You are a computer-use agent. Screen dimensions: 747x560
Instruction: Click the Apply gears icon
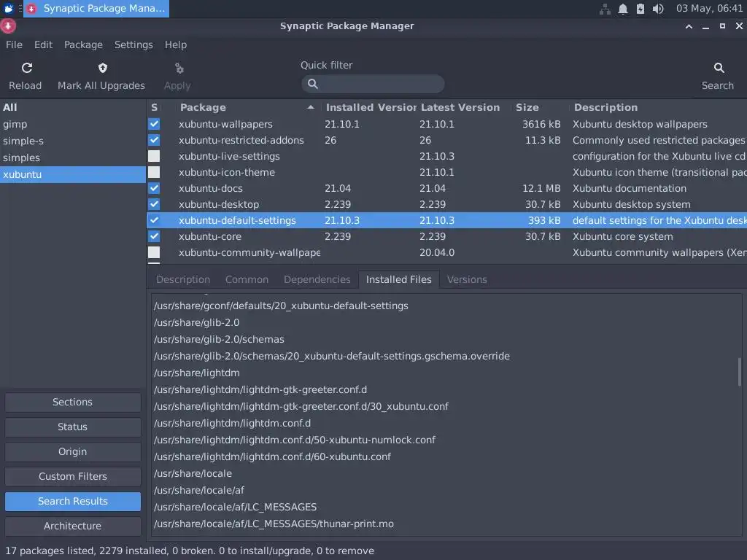(179, 69)
